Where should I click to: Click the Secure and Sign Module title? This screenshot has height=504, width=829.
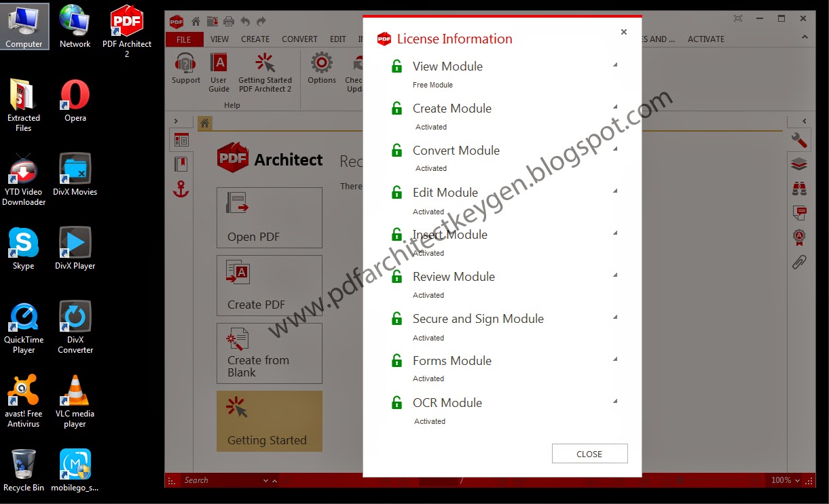pos(478,318)
